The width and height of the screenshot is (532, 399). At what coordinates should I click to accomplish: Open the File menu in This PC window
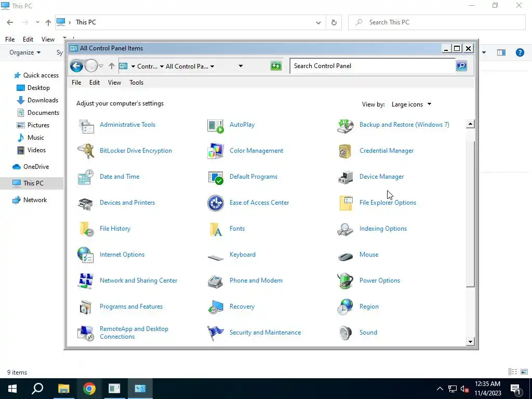[10, 39]
